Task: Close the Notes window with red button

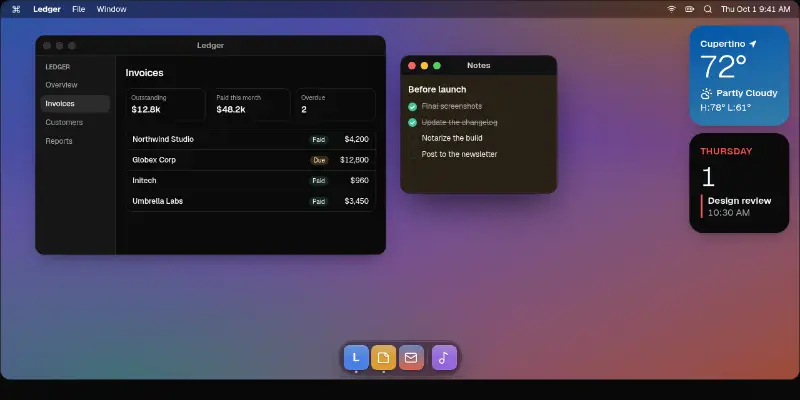Action: [x=412, y=66]
